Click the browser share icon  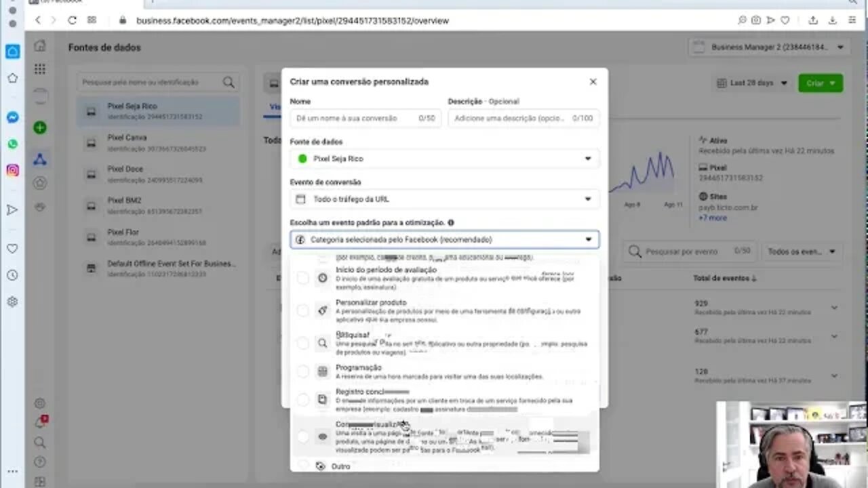812,20
